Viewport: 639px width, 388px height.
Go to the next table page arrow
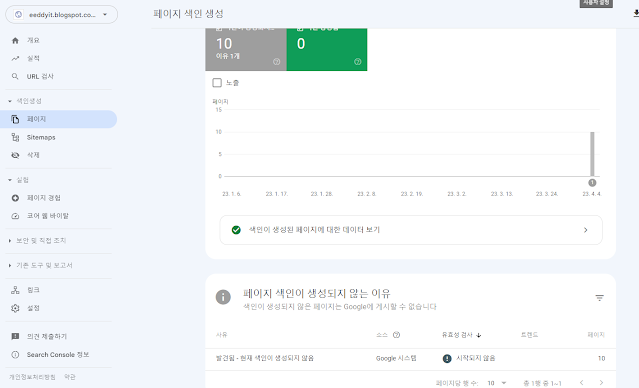click(x=601, y=382)
